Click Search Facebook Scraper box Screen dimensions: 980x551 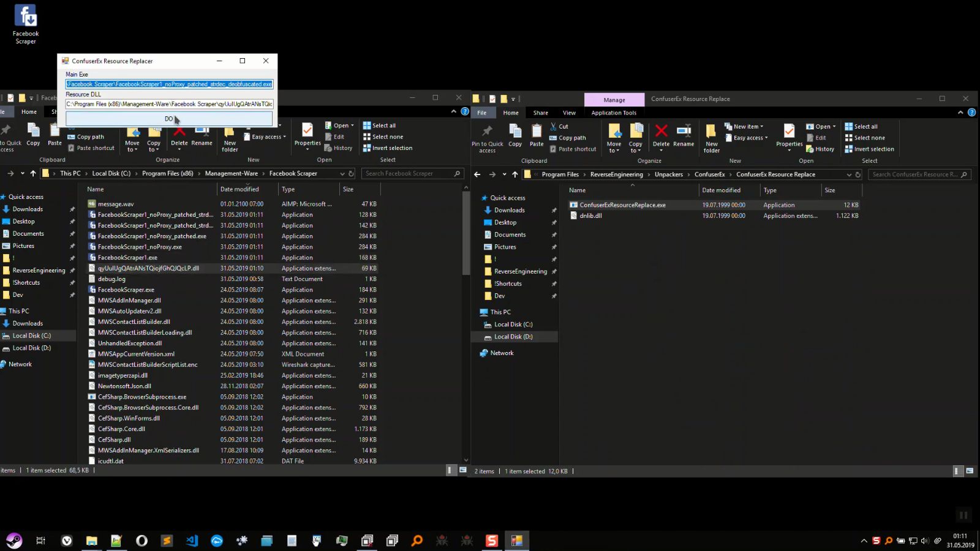point(412,174)
